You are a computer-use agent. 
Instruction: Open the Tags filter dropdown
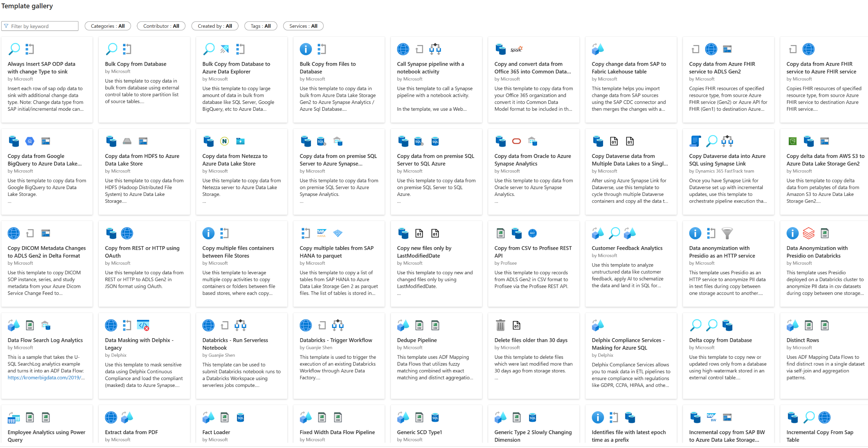click(x=260, y=26)
